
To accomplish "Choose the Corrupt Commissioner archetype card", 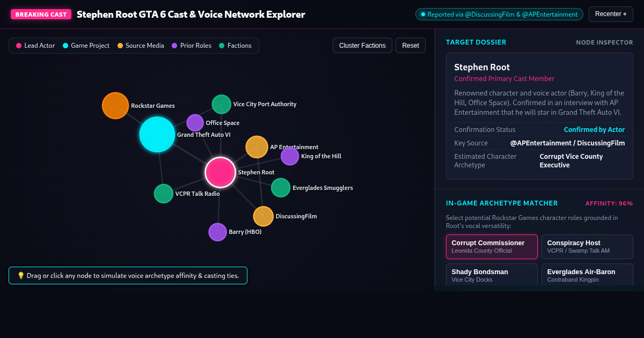I will click(492, 246).
